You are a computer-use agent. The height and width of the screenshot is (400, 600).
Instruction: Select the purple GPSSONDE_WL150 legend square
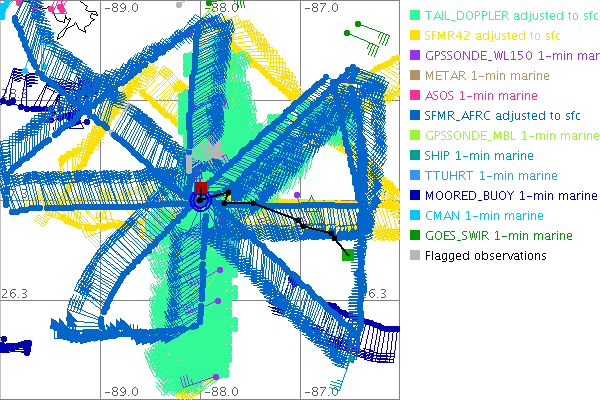click(415, 56)
